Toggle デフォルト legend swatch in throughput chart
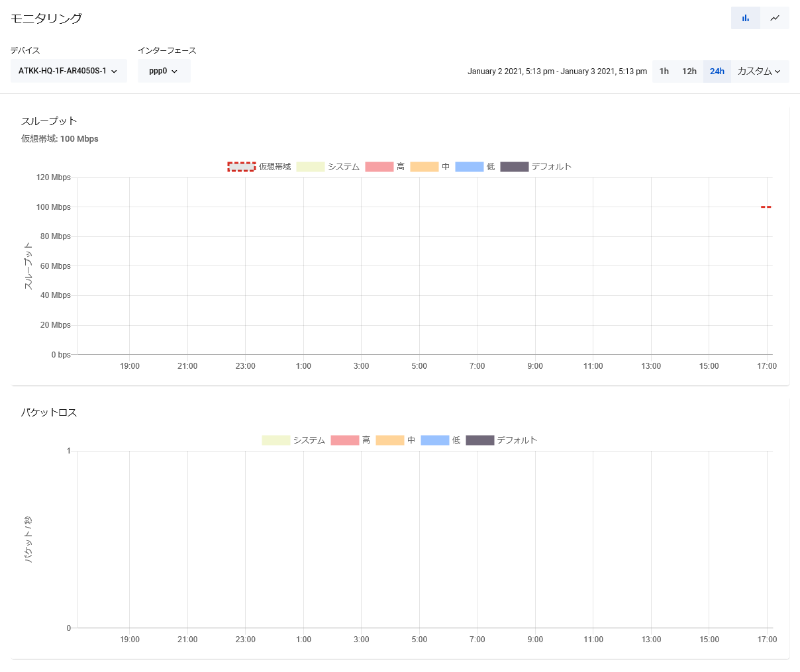The image size is (800, 672). (515, 167)
